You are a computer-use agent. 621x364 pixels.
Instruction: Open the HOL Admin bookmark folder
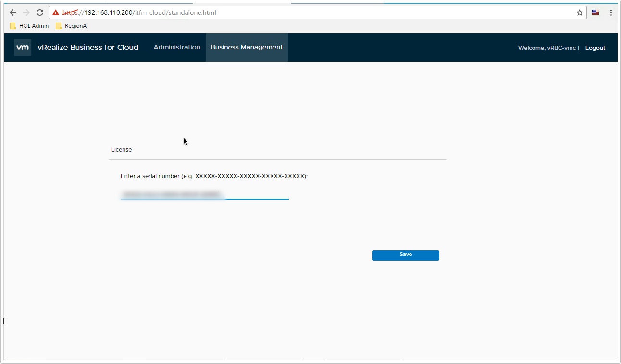[x=29, y=26]
